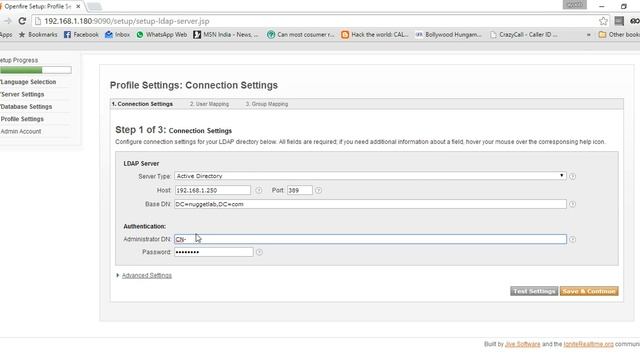Viewport: 640px width, 360px height.
Task: Click into the Password field
Action: click(x=213, y=252)
